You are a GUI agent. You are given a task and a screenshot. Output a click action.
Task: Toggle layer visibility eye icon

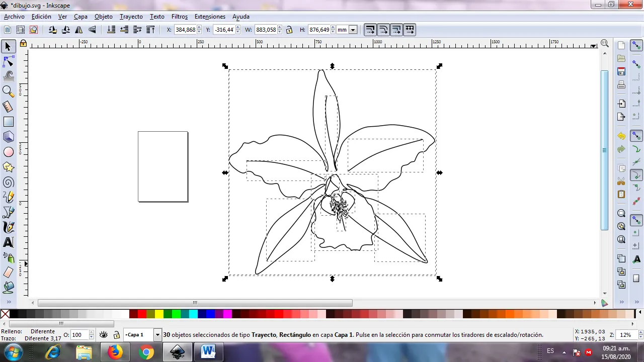click(104, 335)
